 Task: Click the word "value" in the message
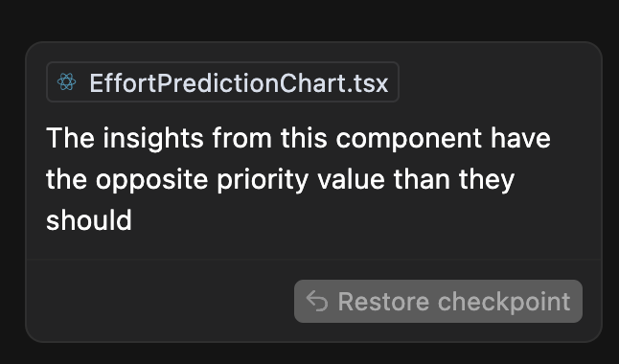[351, 180]
